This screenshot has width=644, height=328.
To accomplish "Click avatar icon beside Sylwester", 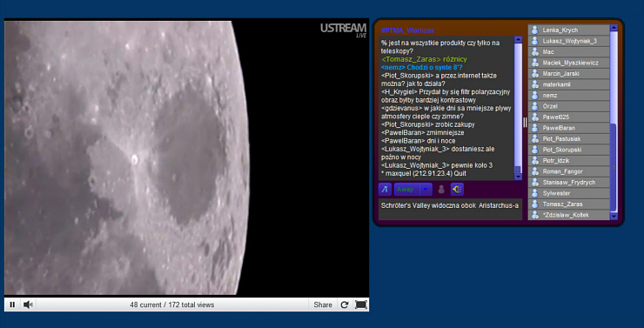I will (534, 193).
